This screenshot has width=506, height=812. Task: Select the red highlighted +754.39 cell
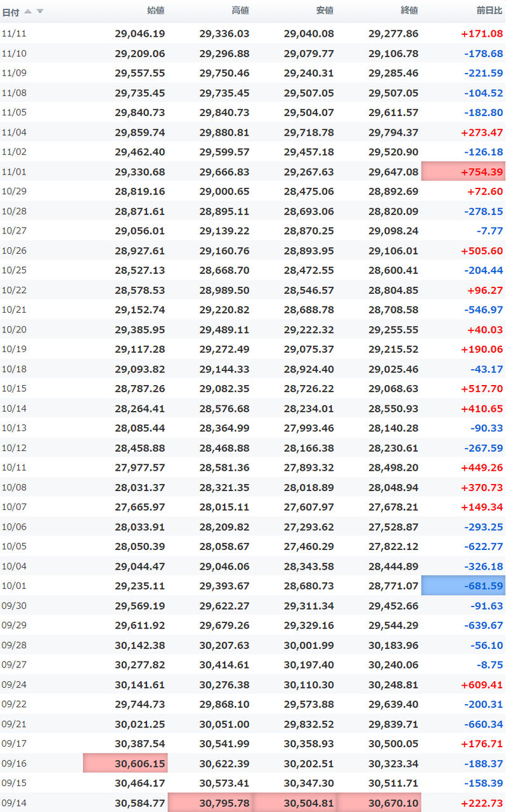pos(464,172)
